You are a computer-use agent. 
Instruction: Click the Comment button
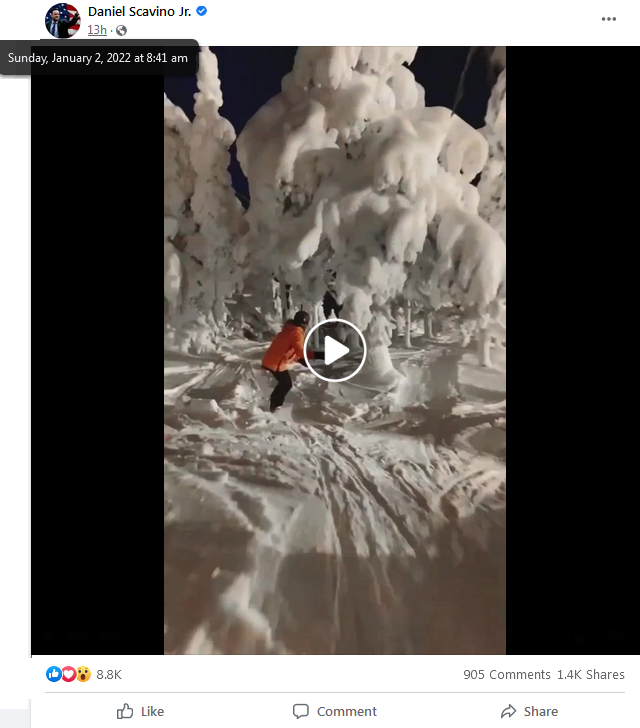[x=335, y=711]
